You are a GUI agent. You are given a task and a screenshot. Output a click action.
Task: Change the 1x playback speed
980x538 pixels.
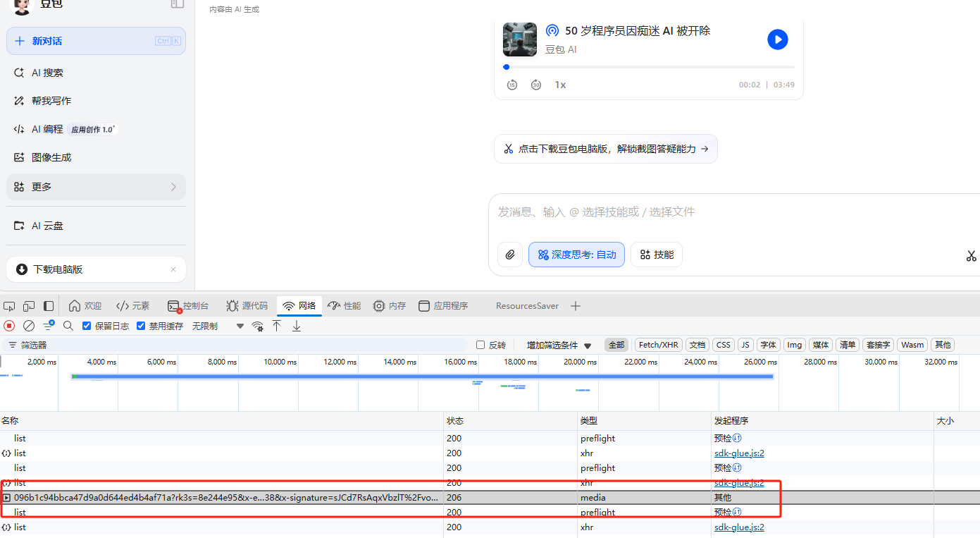tap(560, 85)
